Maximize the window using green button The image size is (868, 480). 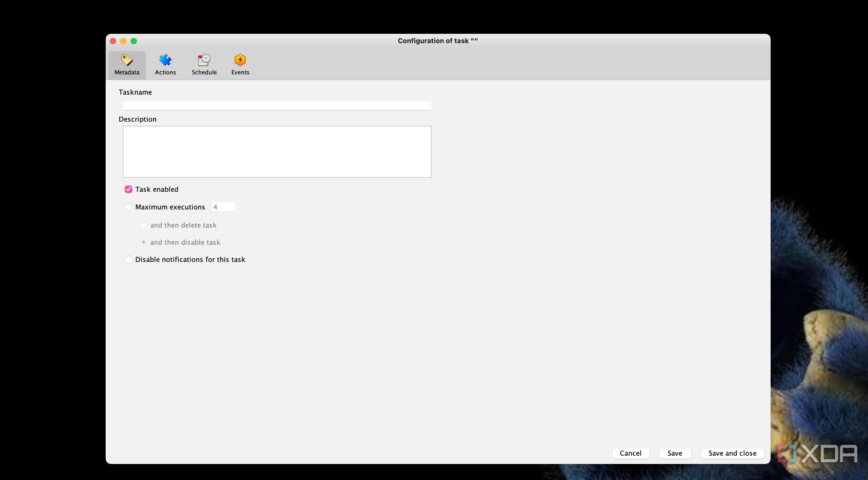[134, 41]
